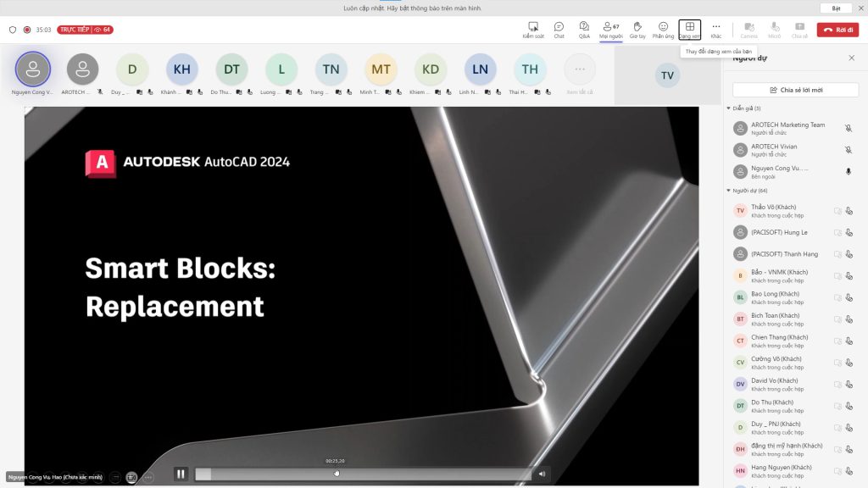The image size is (868, 488).
Task: Click the shield security icon
Action: click(x=13, y=30)
